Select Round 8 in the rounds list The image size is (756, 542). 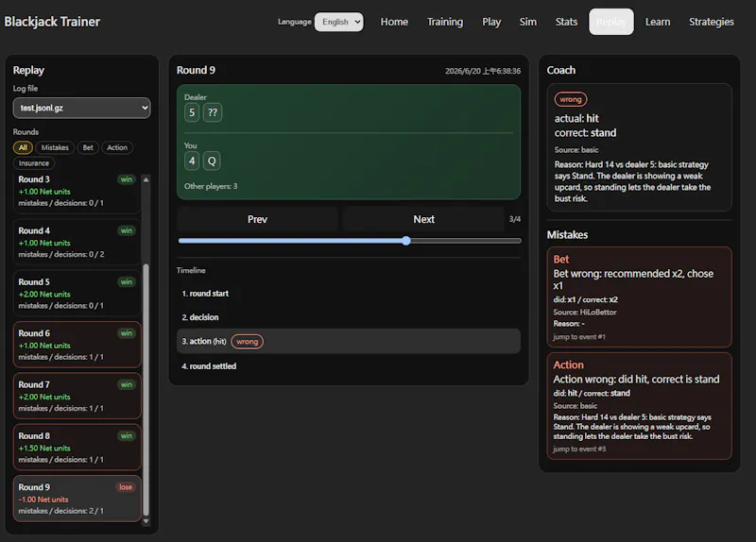[77, 448]
